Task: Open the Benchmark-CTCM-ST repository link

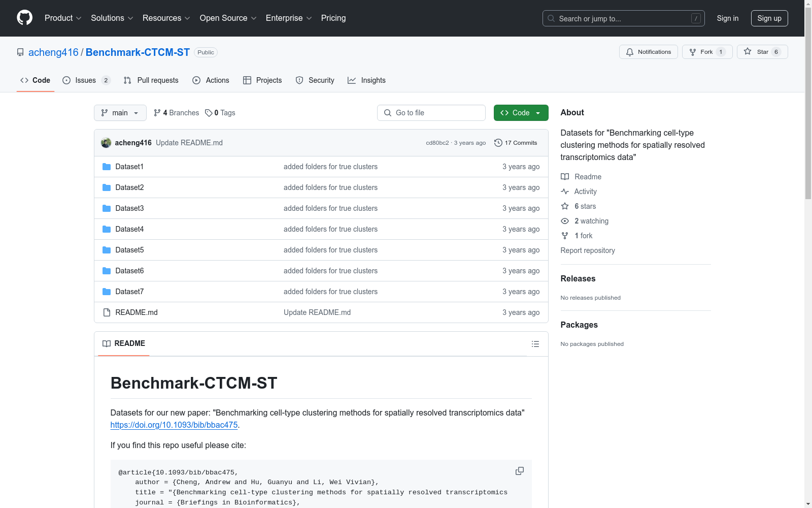Action: pyautogui.click(x=138, y=52)
